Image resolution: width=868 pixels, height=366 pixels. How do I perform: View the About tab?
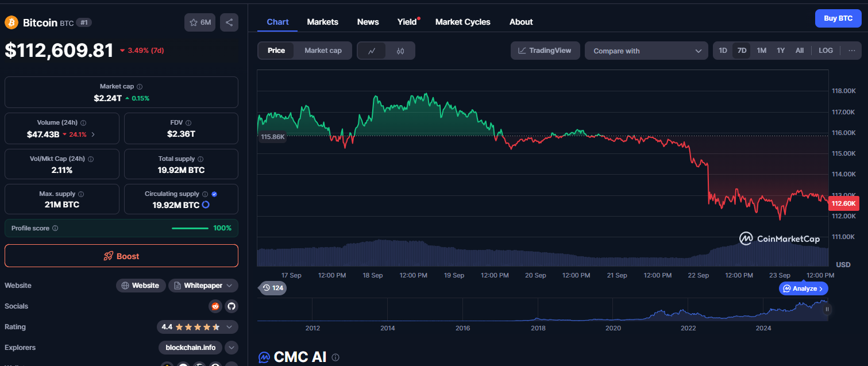coord(521,22)
